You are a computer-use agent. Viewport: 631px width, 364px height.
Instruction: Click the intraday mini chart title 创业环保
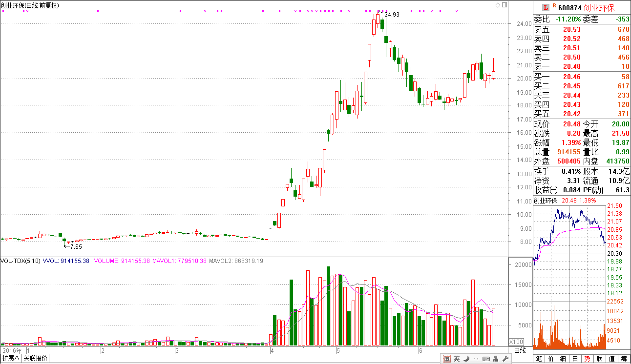pyautogui.click(x=545, y=201)
